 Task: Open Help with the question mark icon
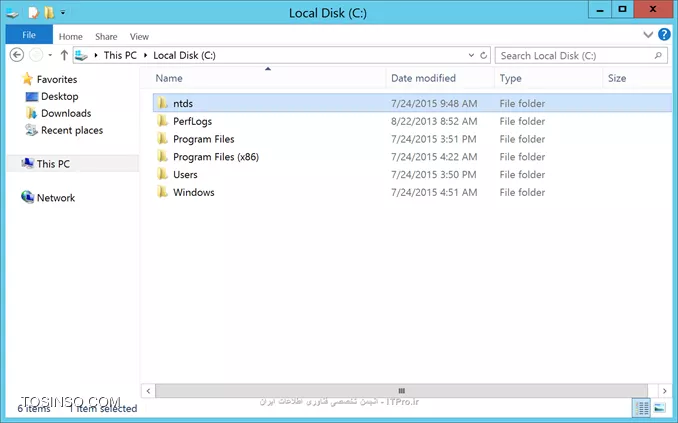pos(664,34)
